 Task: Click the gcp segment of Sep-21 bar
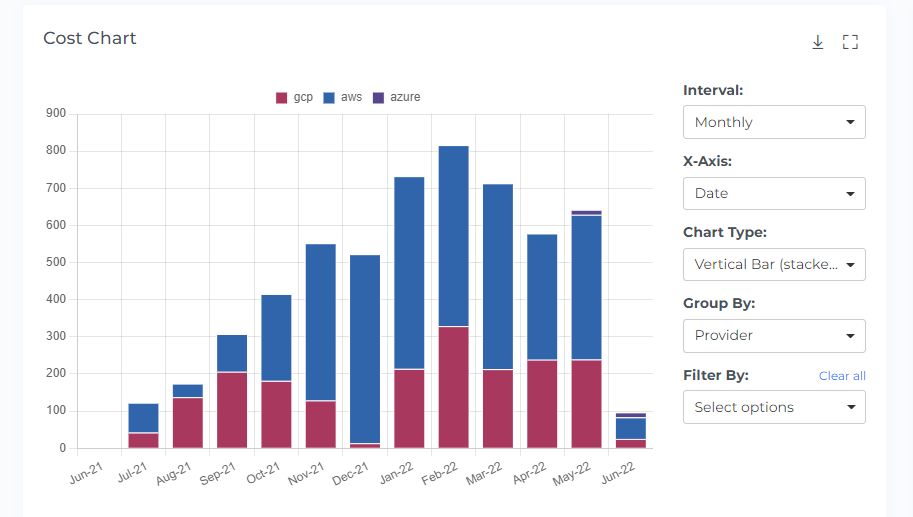point(232,410)
